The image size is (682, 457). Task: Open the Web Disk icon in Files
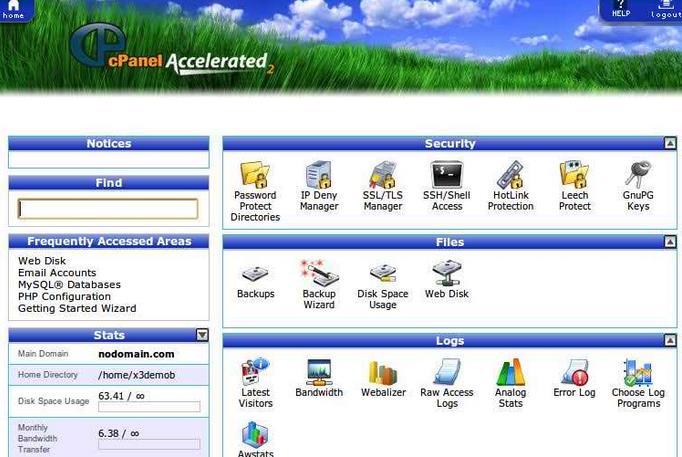pyautogui.click(x=447, y=280)
